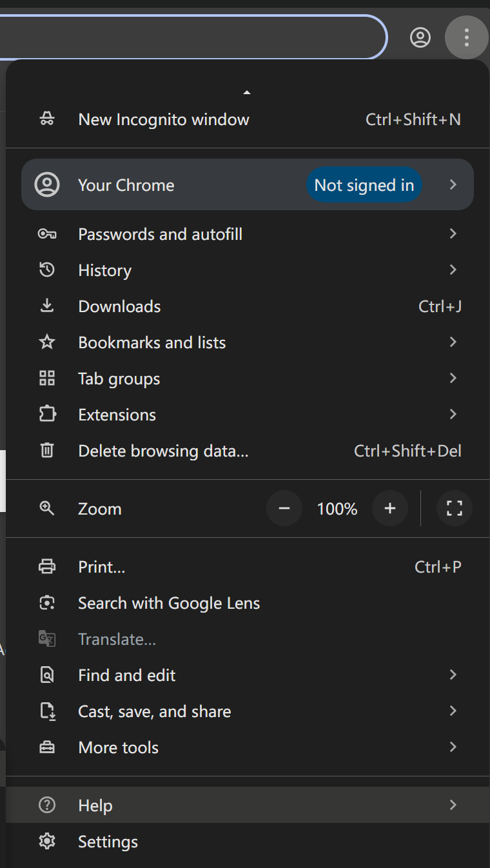This screenshot has width=490, height=868.
Task: Toggle fullscreen mode button
Action: 455,509
